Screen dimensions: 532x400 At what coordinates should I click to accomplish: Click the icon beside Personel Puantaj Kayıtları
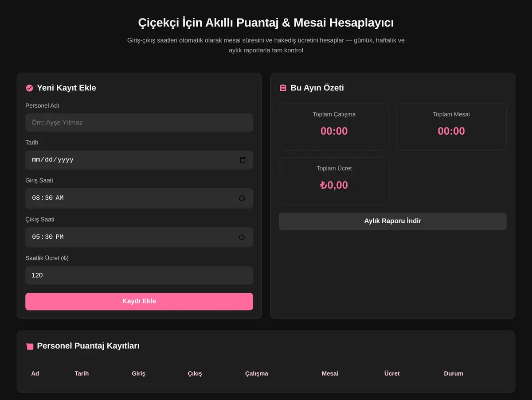[x=30, y=346]
